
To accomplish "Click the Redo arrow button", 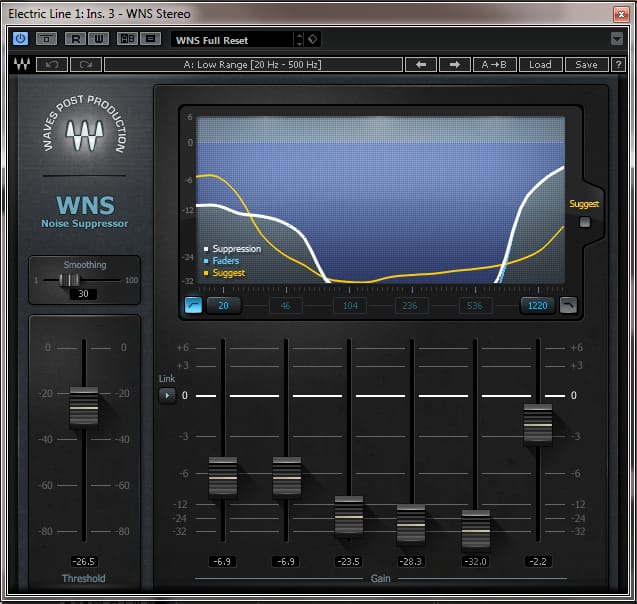I will [x=86, y=65].
